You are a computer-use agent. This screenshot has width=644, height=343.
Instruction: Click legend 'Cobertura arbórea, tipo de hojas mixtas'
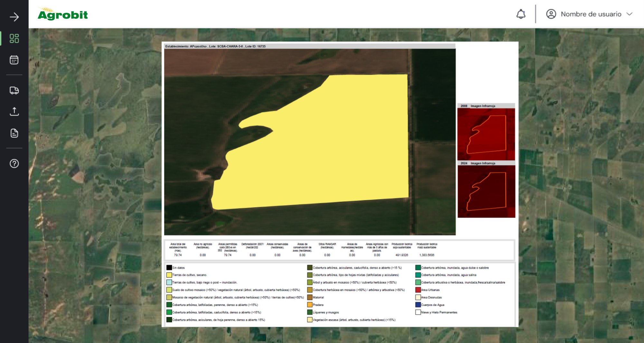pyautogui.click(x=356, y=275)
